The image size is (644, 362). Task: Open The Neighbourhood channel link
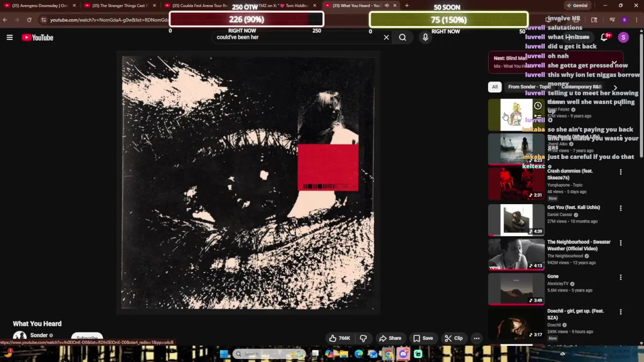(565, 256)
